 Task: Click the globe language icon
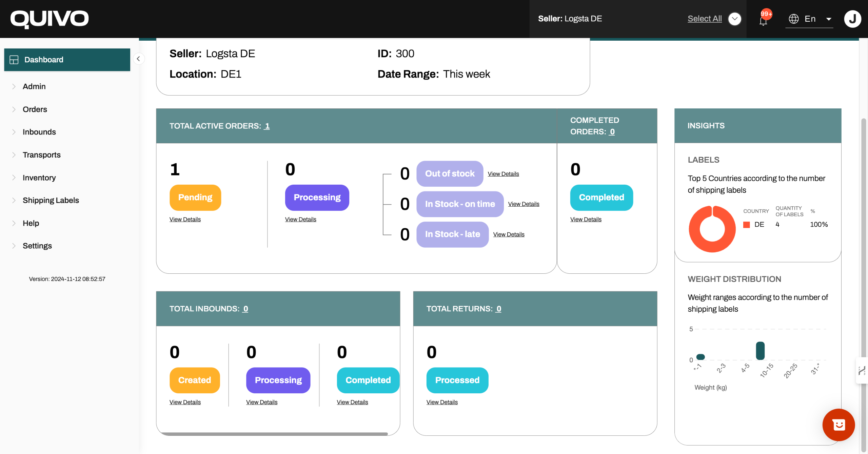pyautogui.click(x=794, y=19)
